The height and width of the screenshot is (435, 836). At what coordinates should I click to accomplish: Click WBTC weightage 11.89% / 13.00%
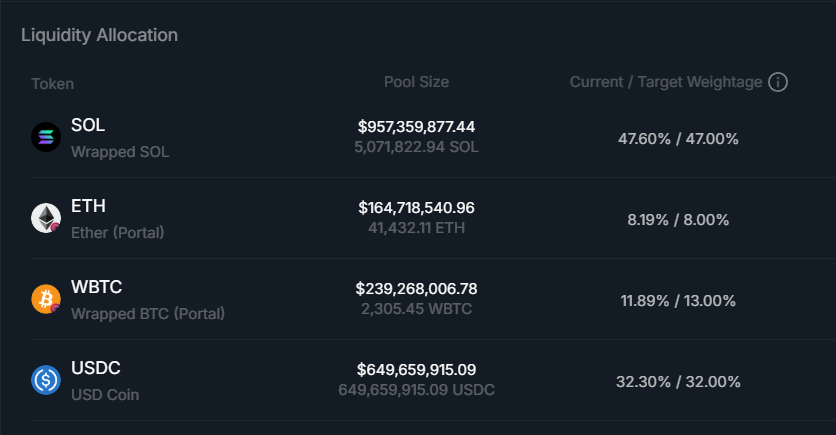tap(678, 300)
